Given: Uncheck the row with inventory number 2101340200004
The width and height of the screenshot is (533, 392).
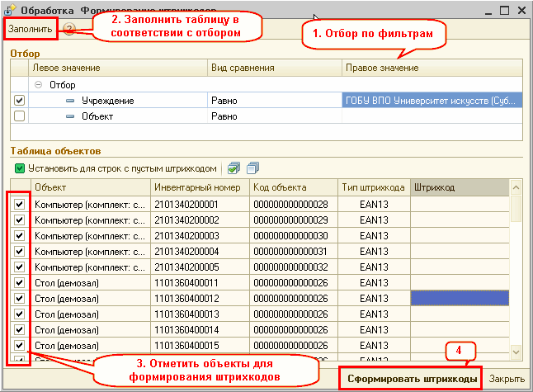Looking at the screenshot, I should [x=19, y=251].
